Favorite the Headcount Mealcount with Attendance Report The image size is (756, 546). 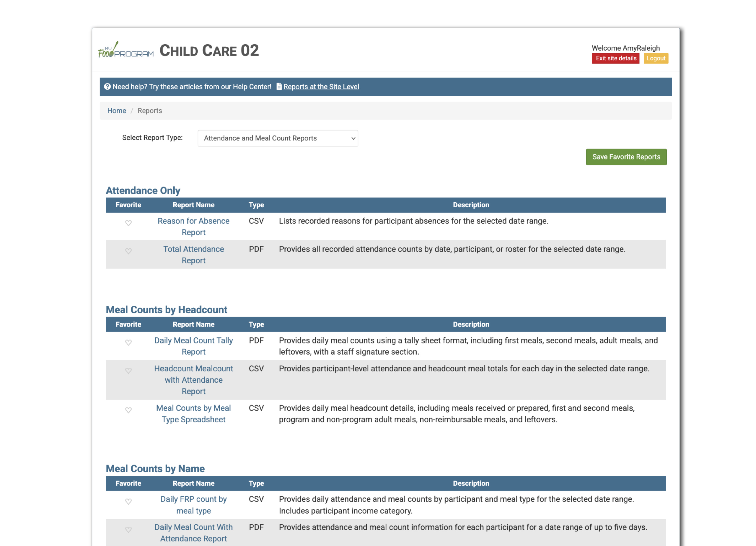(x=128, y=371)
